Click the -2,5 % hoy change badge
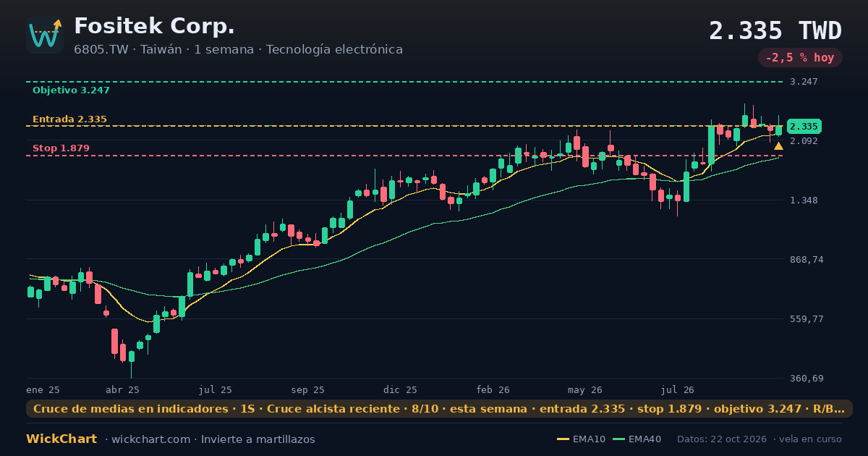The height and width of the screenshot is (456, 868). (x=800, y=58)
